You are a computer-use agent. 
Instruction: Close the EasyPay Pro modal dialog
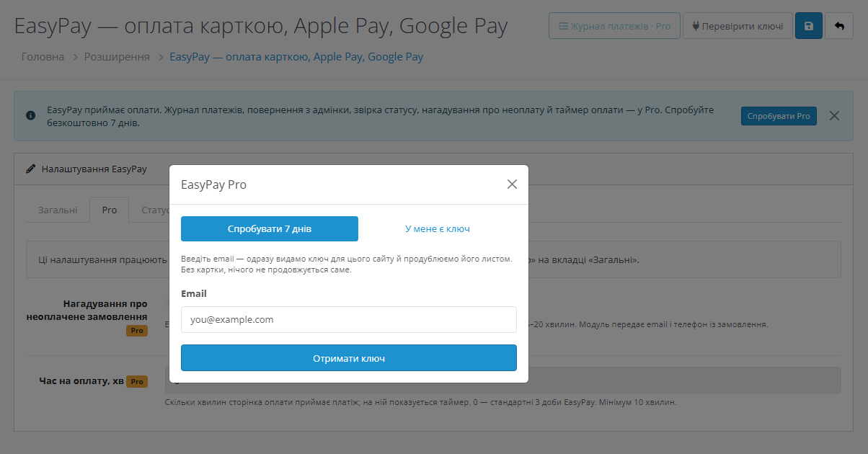(x=512, y=184)
